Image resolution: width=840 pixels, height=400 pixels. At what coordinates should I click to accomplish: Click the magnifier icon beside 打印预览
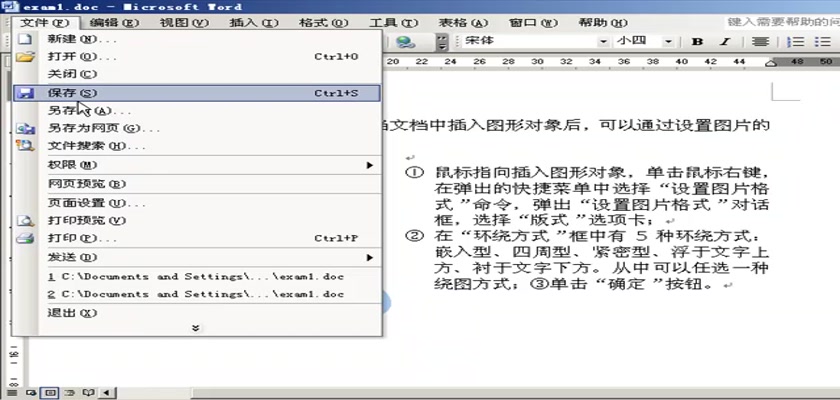click(x=25, y=221)
